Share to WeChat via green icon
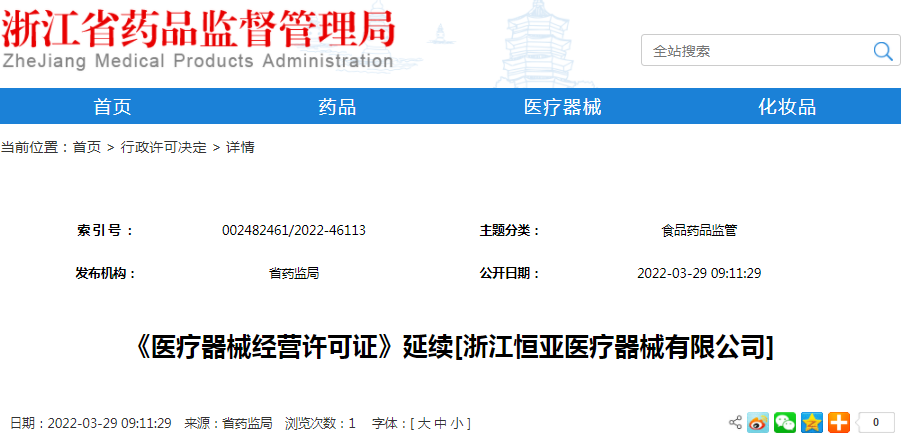 point(785,423)
